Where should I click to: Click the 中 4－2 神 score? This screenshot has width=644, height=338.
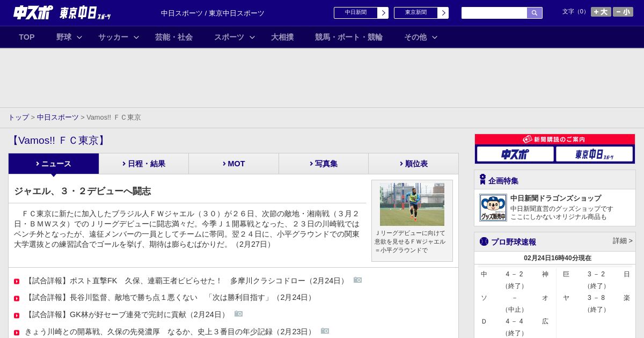coord(515,274)
